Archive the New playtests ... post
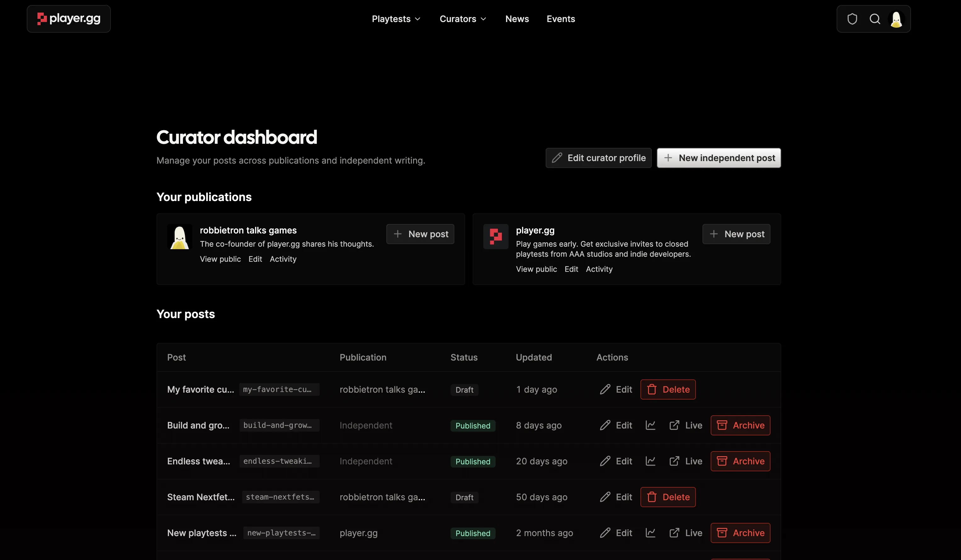 (741, 533)
